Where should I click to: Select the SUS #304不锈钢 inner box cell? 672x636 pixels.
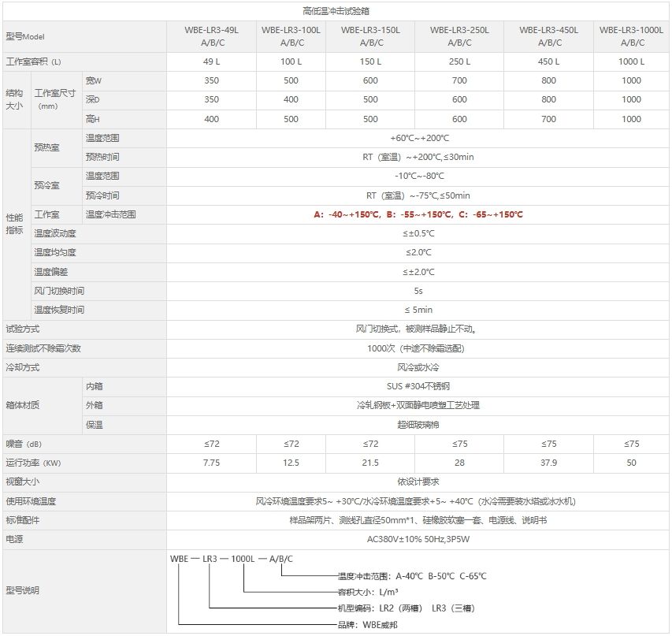point(418,386)
